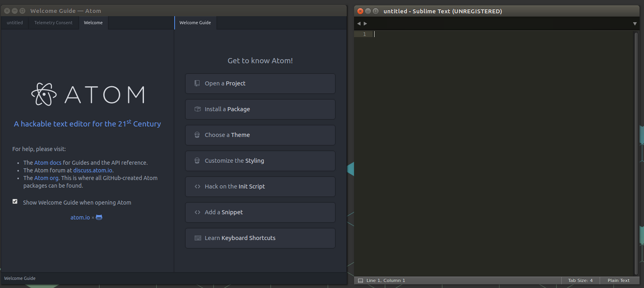Open the Tab Size: 4 selector
The image size is (644, 288).
[580, 280]
